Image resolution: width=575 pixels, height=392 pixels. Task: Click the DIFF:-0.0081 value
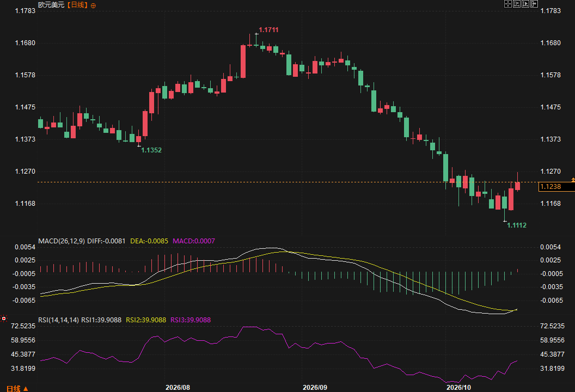[106, 241]
